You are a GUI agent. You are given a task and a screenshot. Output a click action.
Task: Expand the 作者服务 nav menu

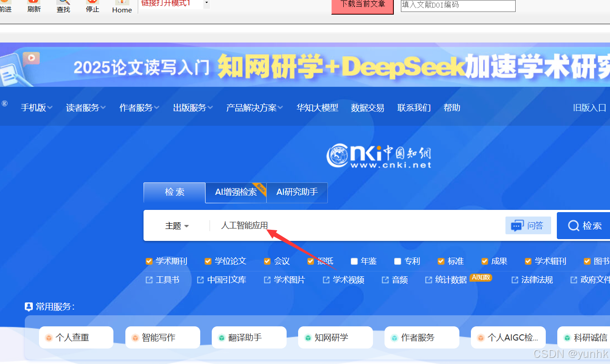(x=139, y=108)
